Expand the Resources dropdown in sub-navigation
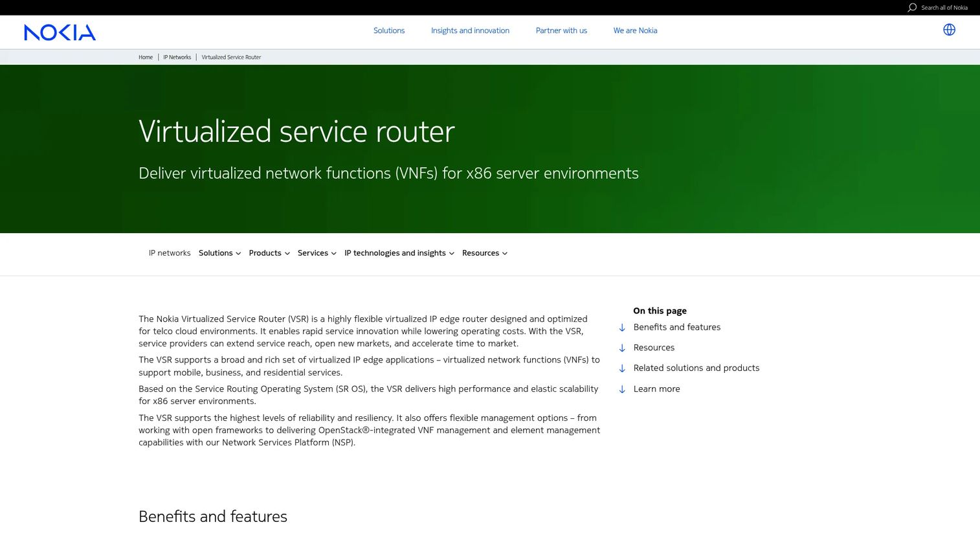Viewport: 980px width, 551px height. click(x=485, y=253)
